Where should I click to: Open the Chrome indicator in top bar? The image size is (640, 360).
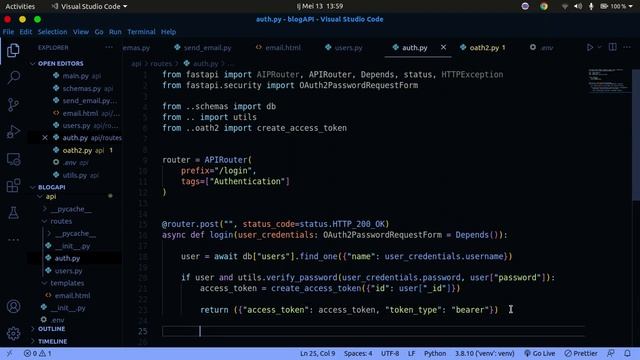[544, 6]
